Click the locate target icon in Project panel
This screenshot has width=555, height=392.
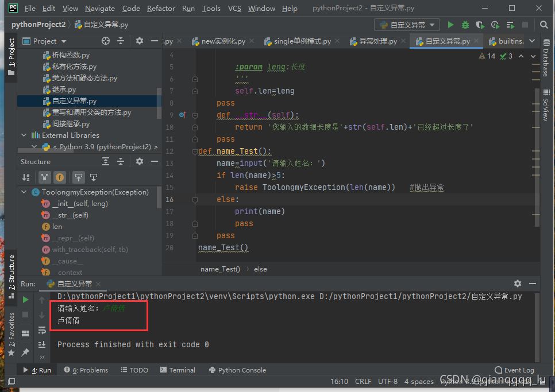[106, 41]
